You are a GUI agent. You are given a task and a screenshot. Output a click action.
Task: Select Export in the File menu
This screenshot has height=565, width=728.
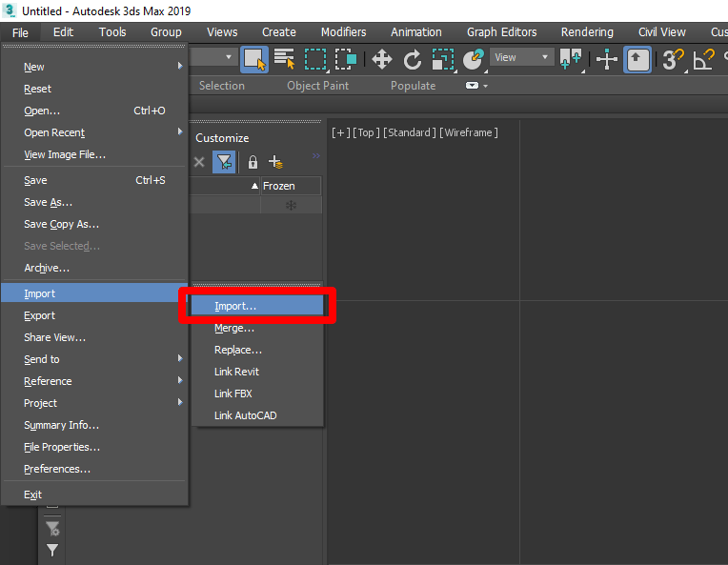click(94, 315)
